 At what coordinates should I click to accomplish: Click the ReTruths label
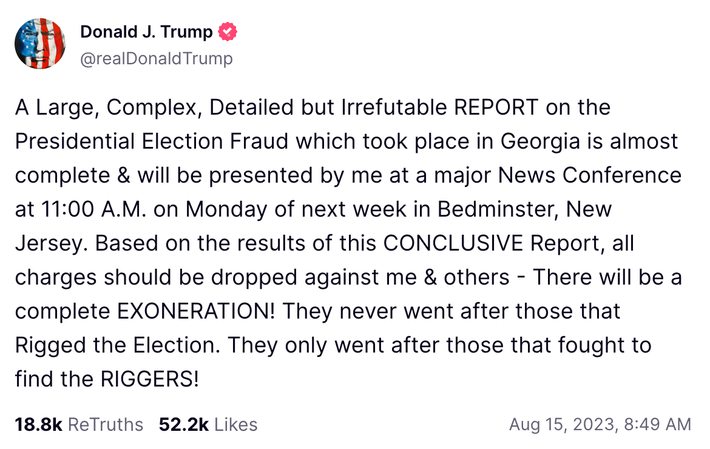coord(104,425)
